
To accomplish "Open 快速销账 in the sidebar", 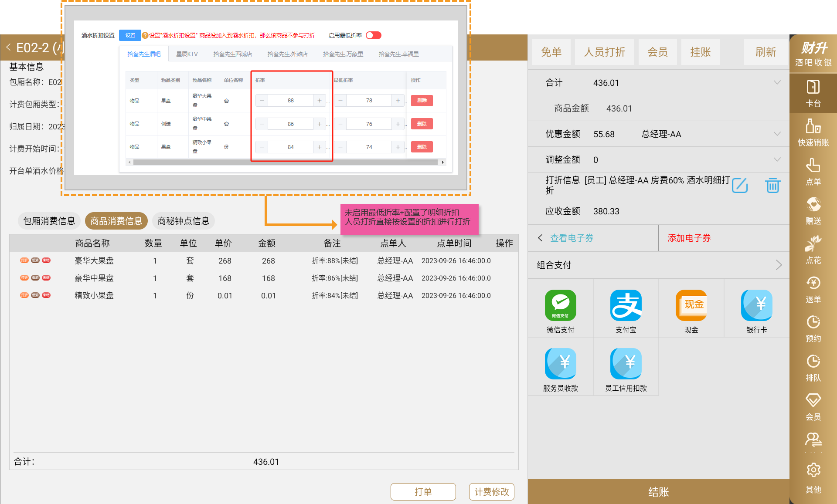I will coord(813,132).
